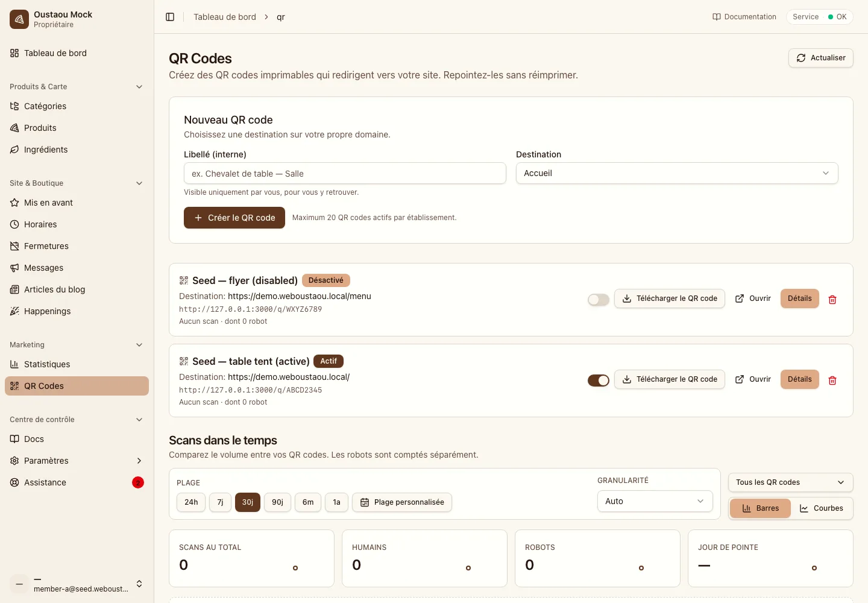
Task: Download the Seed flyer QR code
Action: click(x=670, y=298)
